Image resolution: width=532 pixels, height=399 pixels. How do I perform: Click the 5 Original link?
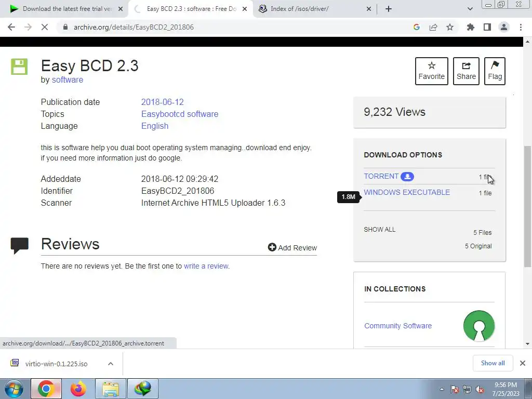[x=478, y=246]
